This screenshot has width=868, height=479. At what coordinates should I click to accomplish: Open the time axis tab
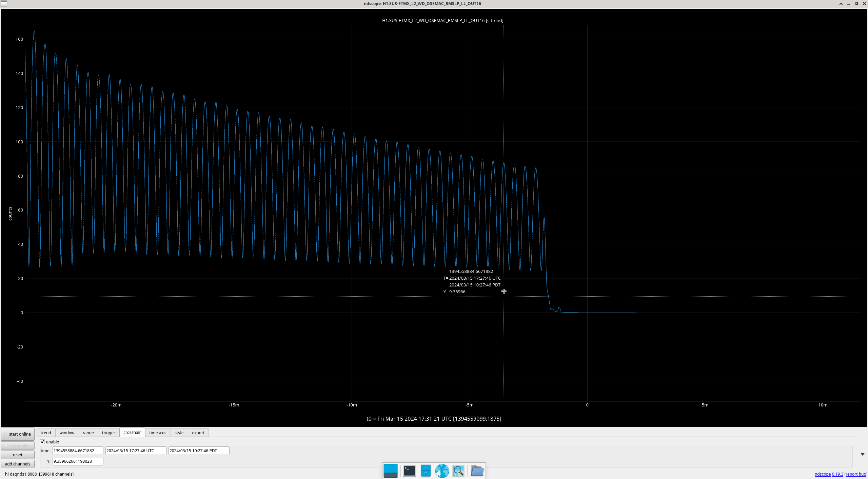tap(158, 433)
